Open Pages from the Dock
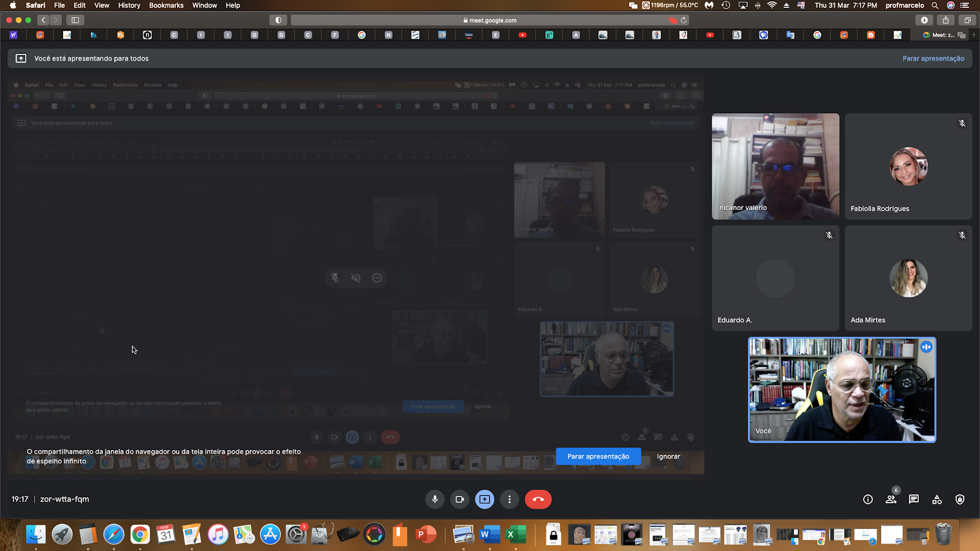 [x=192, y=534]
